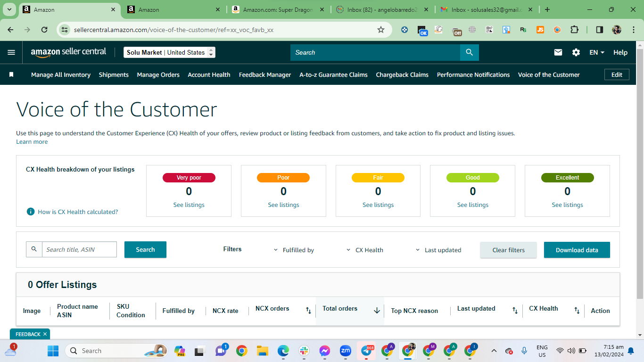Open A-to-z Guarantee Claims
Viewport: 644px width, 362px height.
coord(333,74)
